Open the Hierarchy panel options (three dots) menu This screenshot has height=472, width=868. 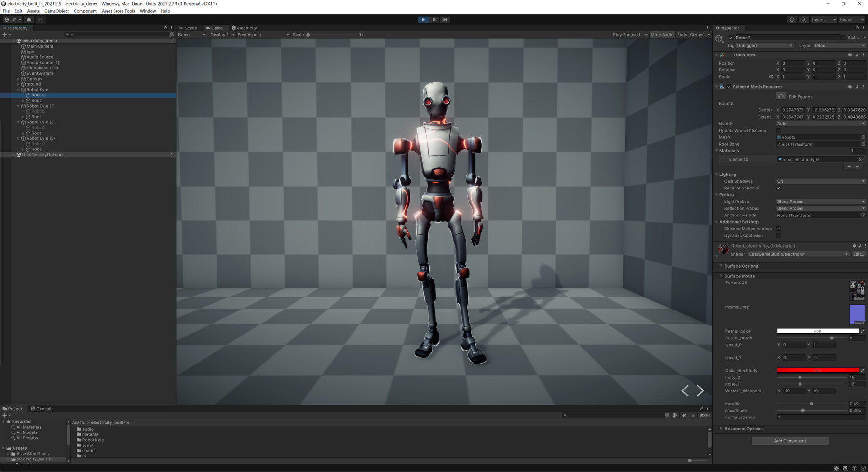[x=171, y=28]
